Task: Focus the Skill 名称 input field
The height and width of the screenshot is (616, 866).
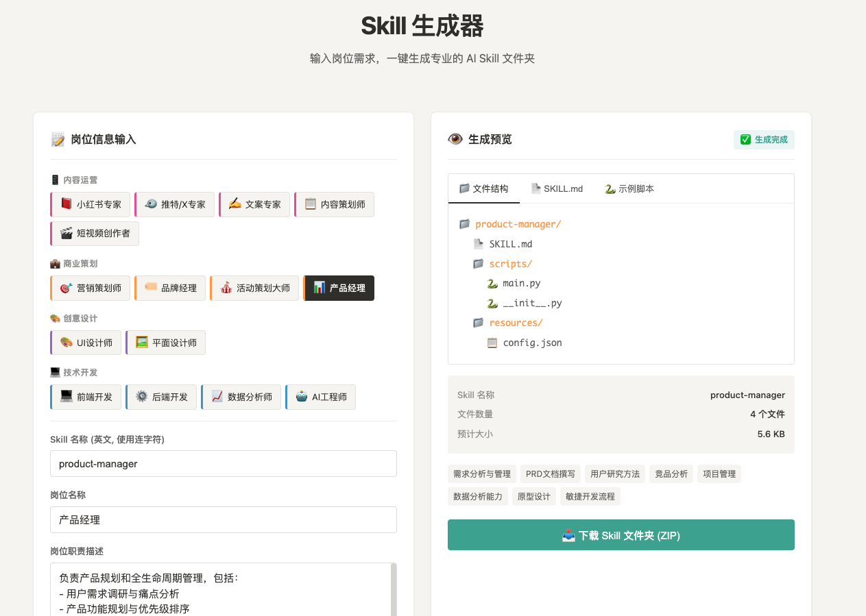Action: click(x=224, y=464)
